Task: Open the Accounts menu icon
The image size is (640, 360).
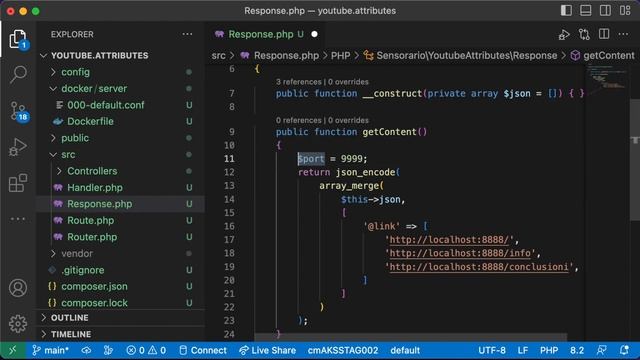Action: [x=18, y=288]
